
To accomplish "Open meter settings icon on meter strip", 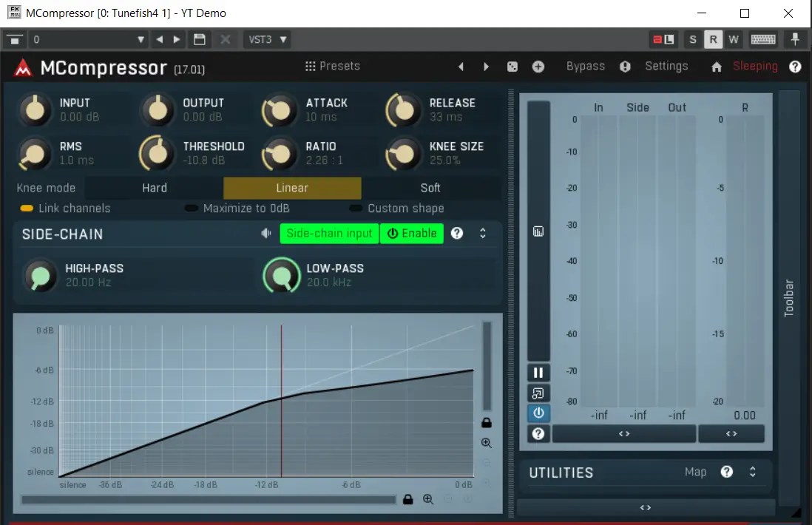I will coord(538,231).
